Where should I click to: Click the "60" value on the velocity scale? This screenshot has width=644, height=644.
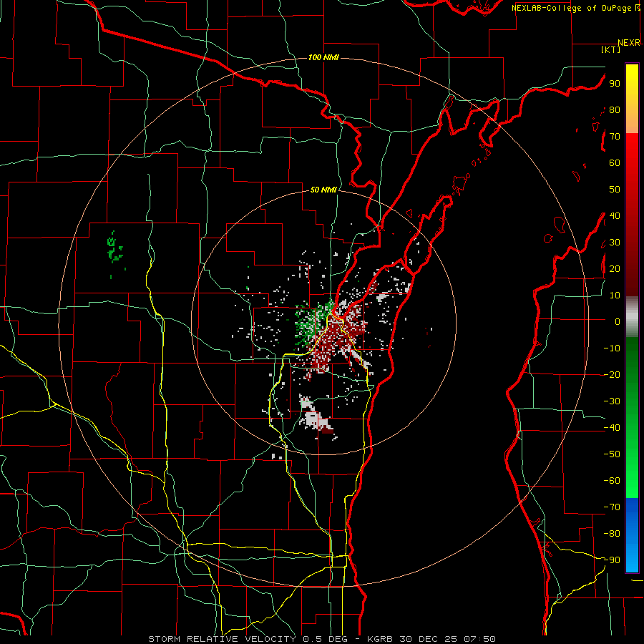615,162
